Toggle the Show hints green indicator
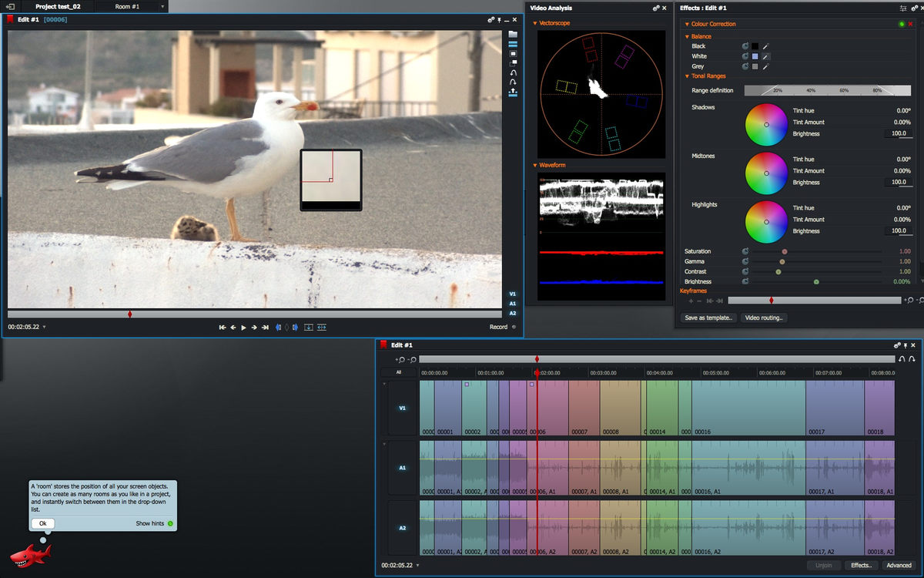924x578 pixels. pyautogui.click(x=170, y=524)
